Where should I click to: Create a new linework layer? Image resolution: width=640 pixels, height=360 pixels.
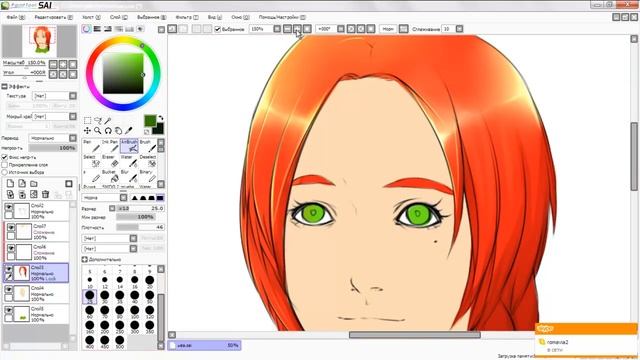(22, 184)
